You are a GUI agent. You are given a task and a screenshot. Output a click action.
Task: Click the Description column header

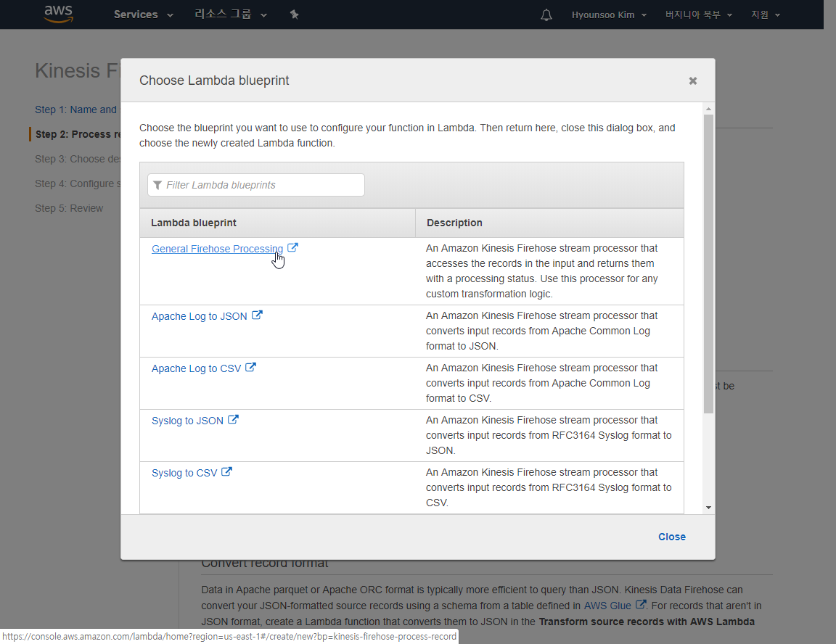tap(549, 223)
